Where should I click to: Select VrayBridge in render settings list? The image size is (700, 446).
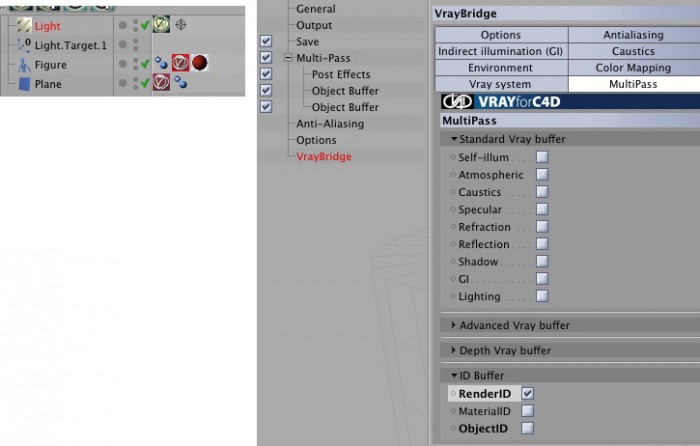point(324,156)
